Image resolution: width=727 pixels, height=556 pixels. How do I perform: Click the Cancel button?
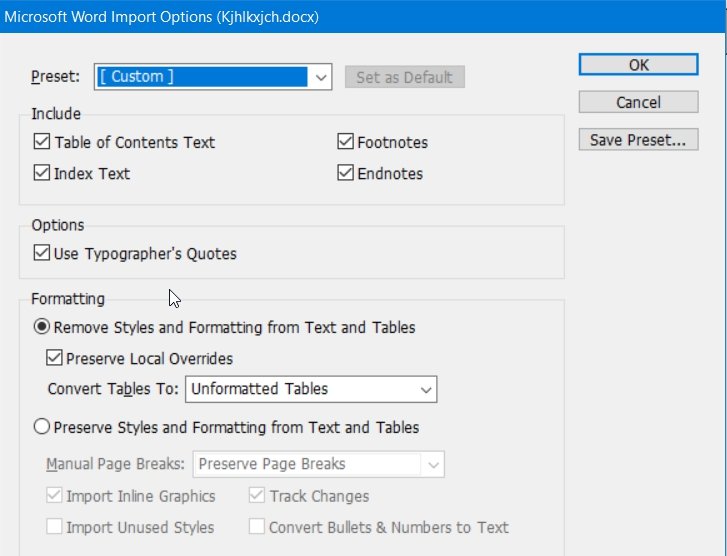638,102
